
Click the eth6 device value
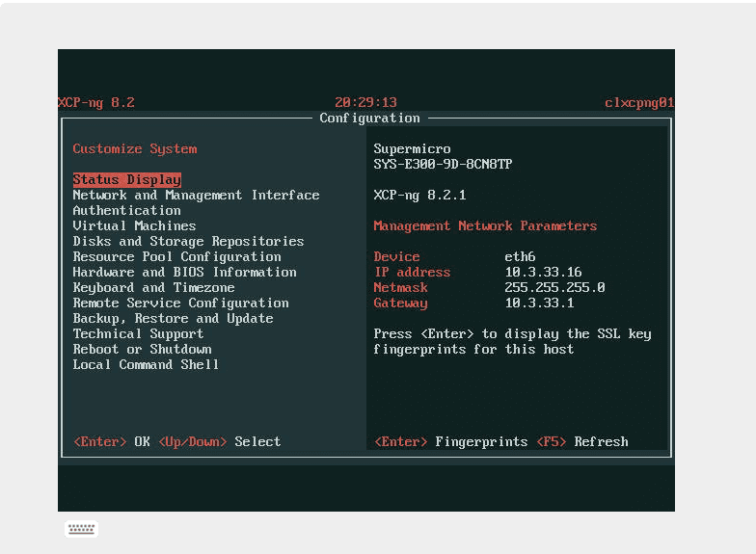[521, 256]
